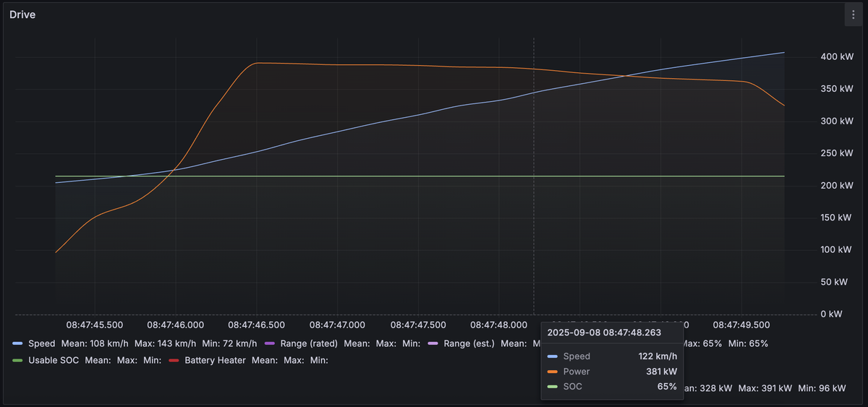Click the 200 kW y-axis label
This screenshot has width=868, height=407.
[836, 186]
